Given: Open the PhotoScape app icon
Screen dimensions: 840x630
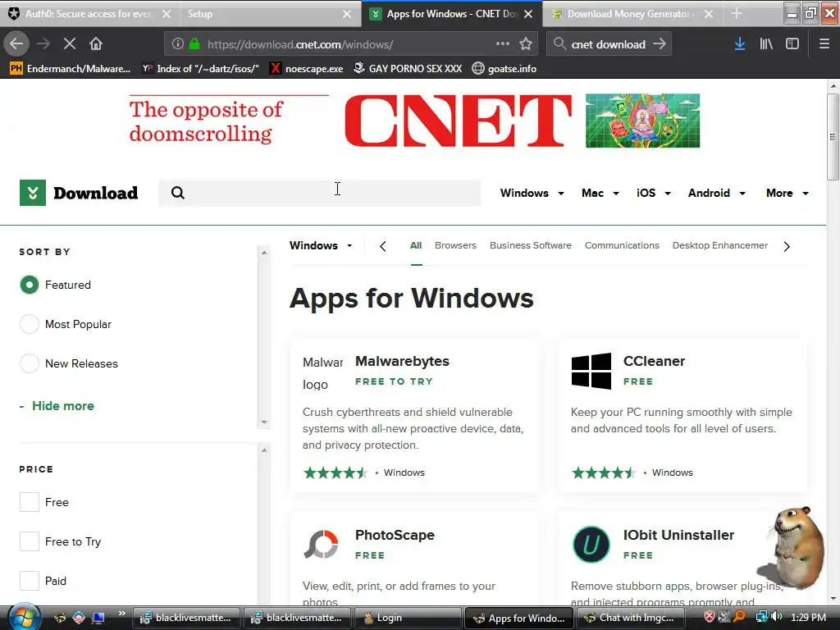Looking at the screenshot, I should [321, 545].
